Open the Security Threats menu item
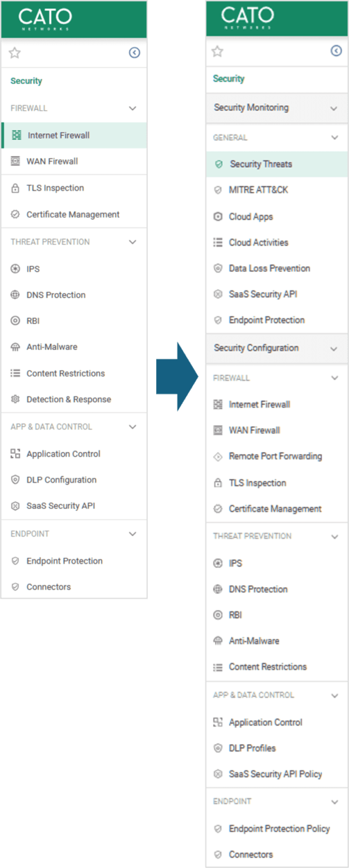This screenshot has height=868, width=349. point(261,164)
